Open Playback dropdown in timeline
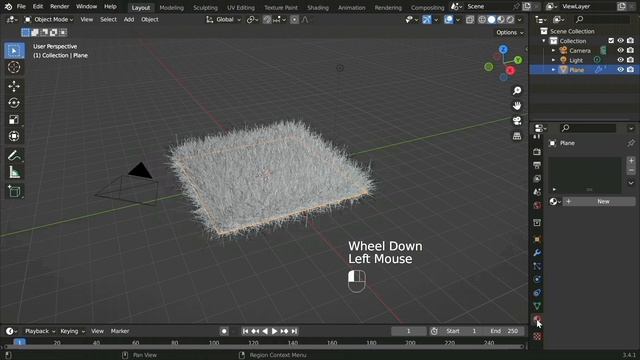The width and height of the screenshot is (640, 360). pos(39,331)
